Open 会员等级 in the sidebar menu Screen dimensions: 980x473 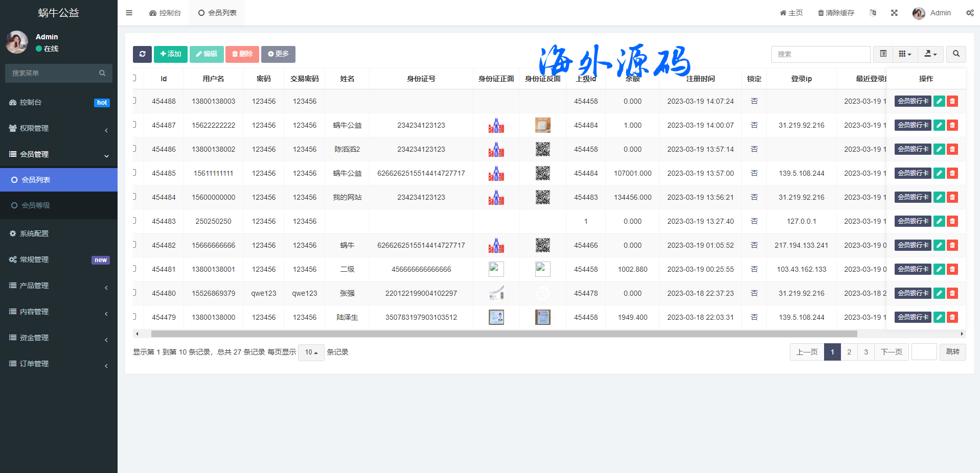pyautogui.click(x=36, y=205)
